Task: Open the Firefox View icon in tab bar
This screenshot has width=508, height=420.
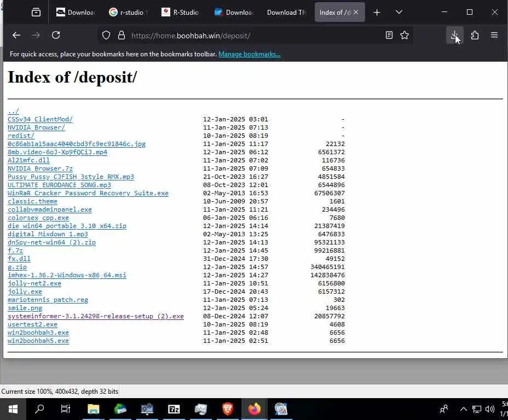Action: click(x=36, y=12)
